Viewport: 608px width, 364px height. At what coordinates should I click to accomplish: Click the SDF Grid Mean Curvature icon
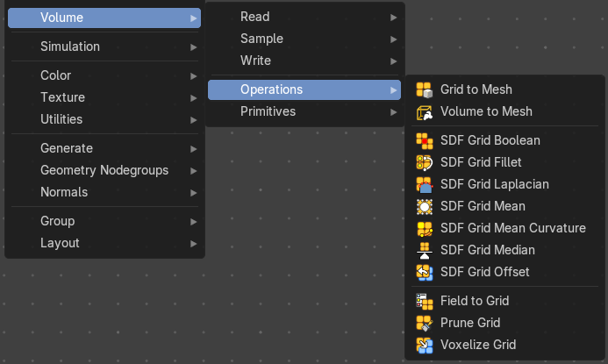pos(425,228)
